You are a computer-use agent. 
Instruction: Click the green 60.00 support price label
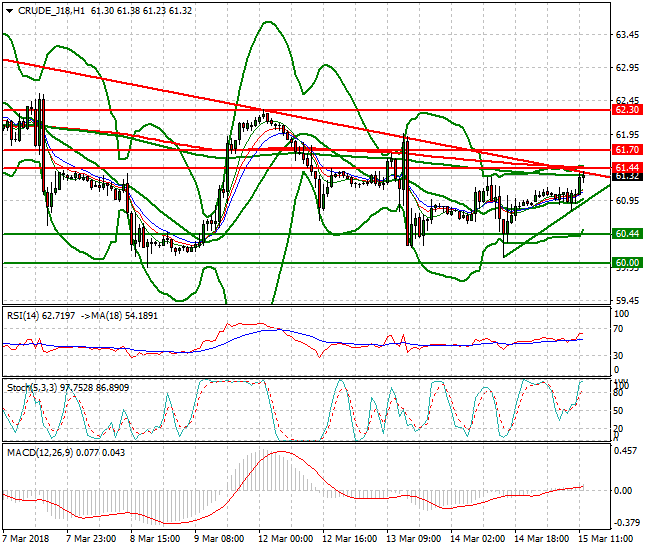627,263
